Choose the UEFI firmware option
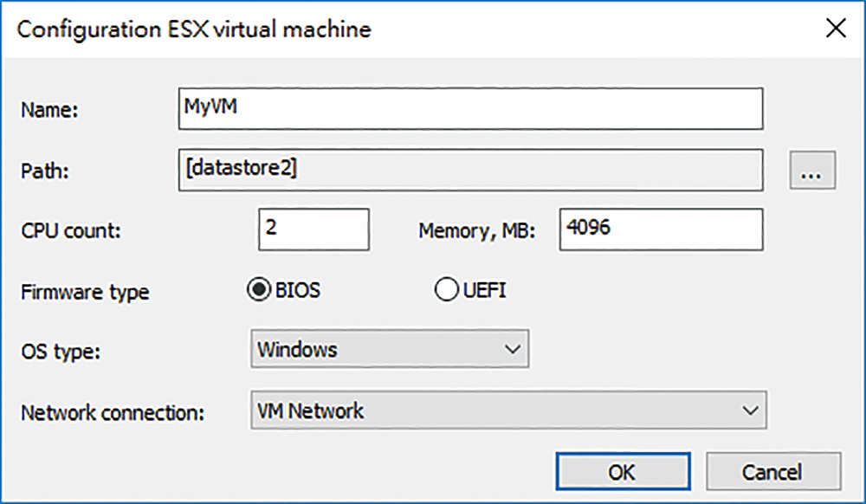The image size is (866, 504). click(x=446, y=289)
